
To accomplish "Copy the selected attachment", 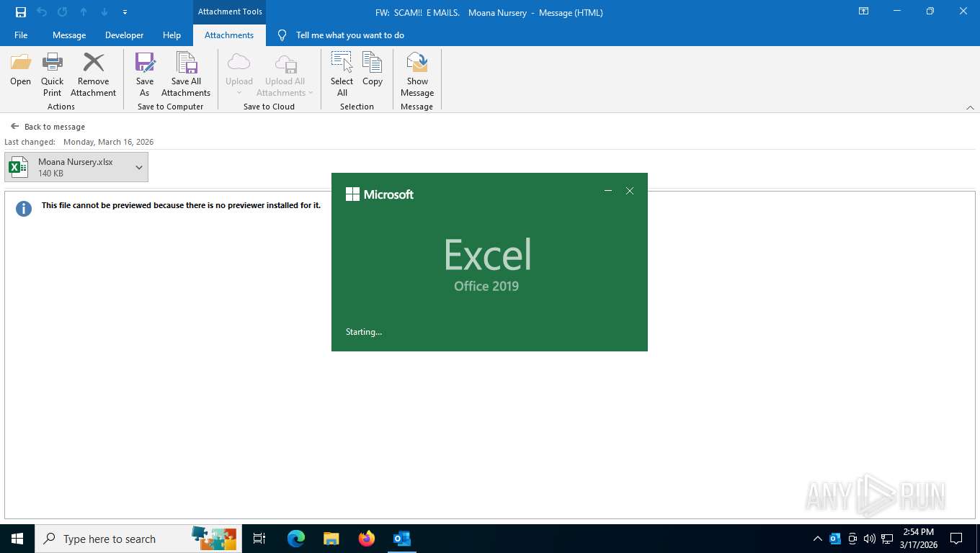I will [373, 70].
